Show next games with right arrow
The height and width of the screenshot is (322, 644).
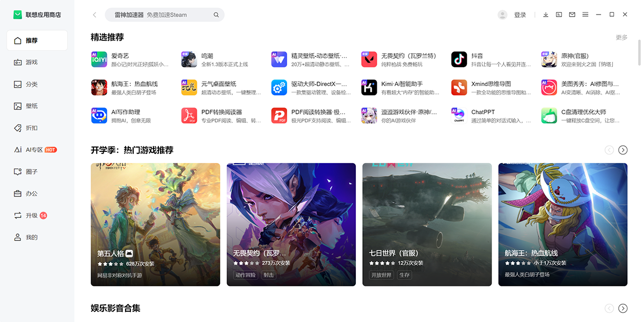623,150
